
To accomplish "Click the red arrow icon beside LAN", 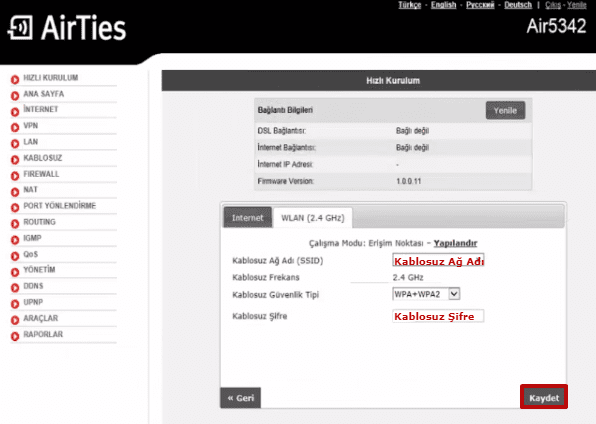I will pos(15,144).
